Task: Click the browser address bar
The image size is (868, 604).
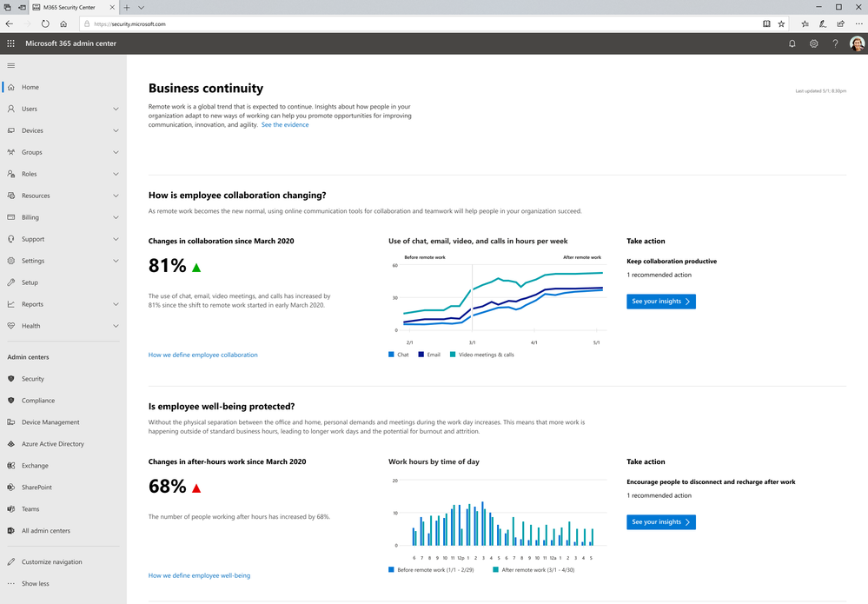Action: point(417,24)
